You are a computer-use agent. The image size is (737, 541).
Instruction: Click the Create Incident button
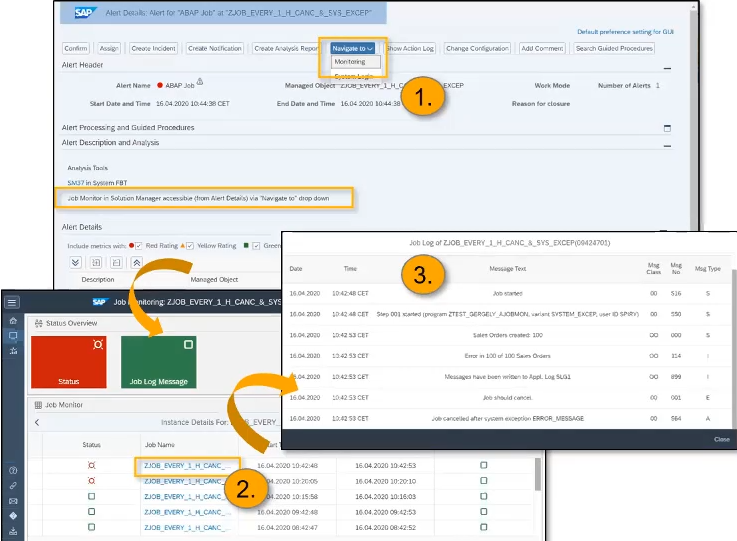pos(154,48)
